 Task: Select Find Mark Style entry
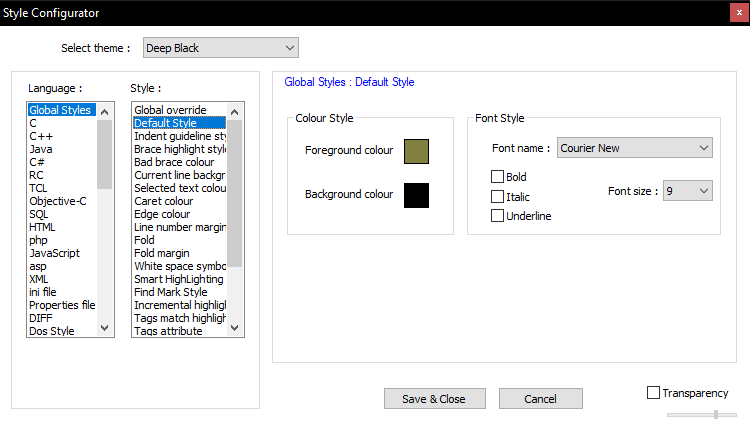click(179, 292)
